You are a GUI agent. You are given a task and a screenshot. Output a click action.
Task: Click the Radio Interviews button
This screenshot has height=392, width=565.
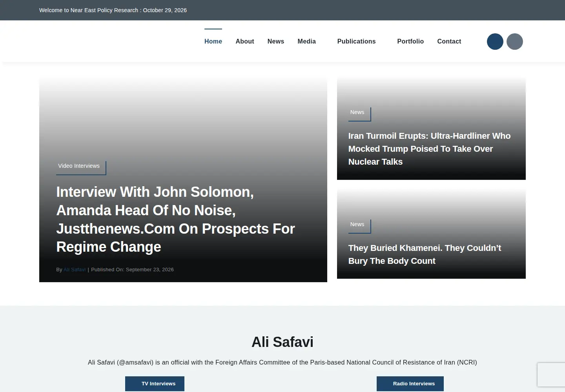pyautogui.click(x=410, y=384)
